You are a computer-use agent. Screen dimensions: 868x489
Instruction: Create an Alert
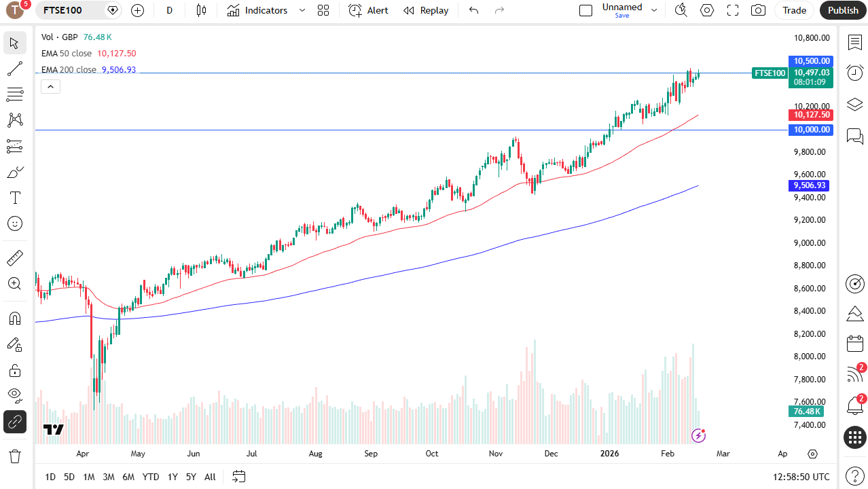coord(369,10)
